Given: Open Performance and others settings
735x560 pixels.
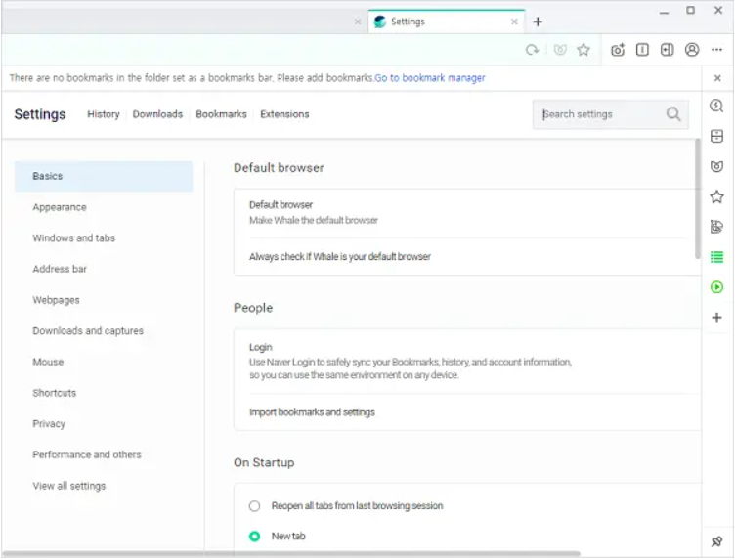Looking at the screenshot, I should point(87,454).
